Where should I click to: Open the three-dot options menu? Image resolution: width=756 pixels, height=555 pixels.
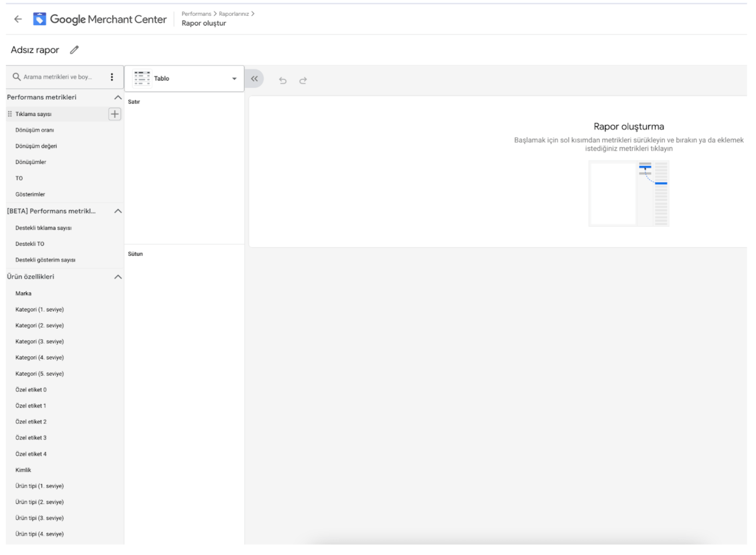pos(112,77)
